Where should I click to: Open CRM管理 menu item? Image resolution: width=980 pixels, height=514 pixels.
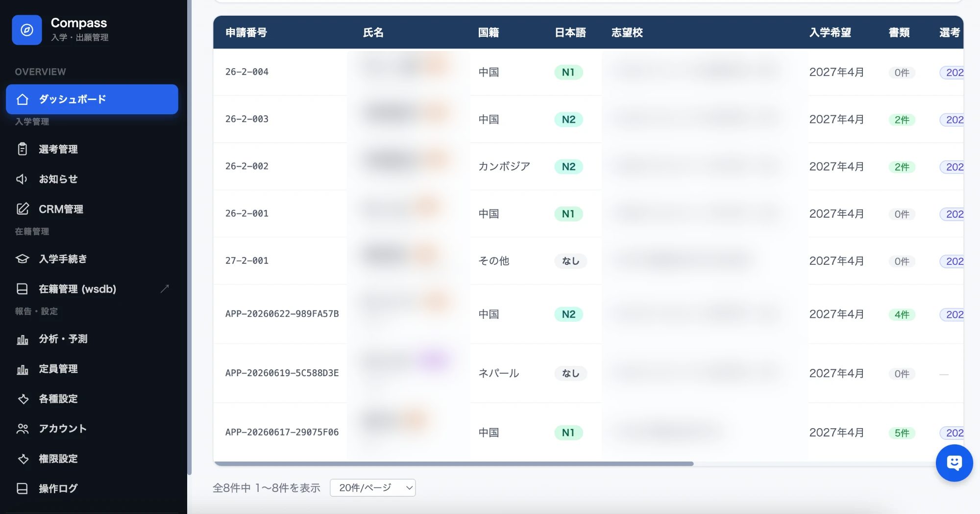click(x=92, y=209)
